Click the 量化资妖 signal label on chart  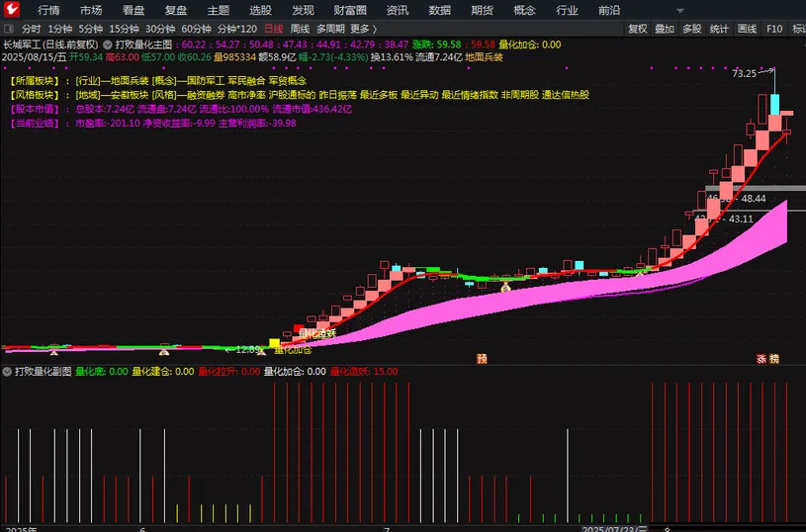pyautogui.click(x=317, y=333)
